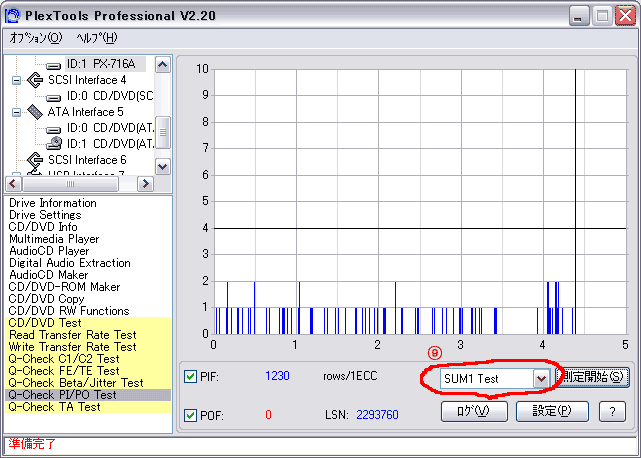Open Q-Check FE/TE Test
Screen dimensions: 641x458
tap(64, 370)
